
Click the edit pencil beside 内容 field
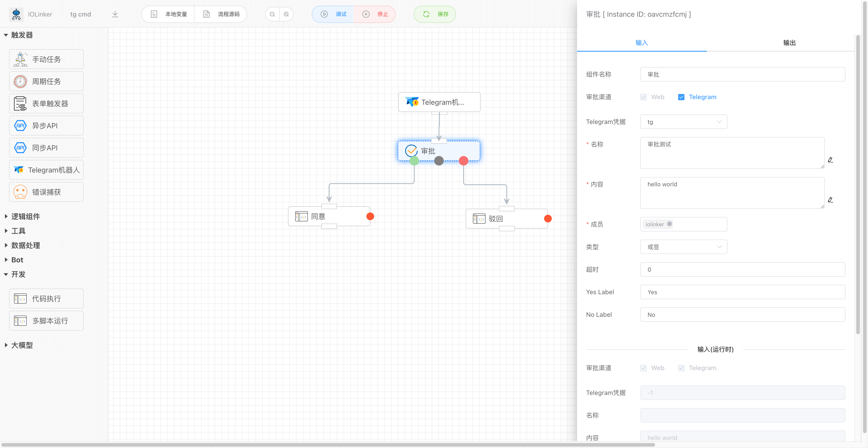tap(830, 200)
